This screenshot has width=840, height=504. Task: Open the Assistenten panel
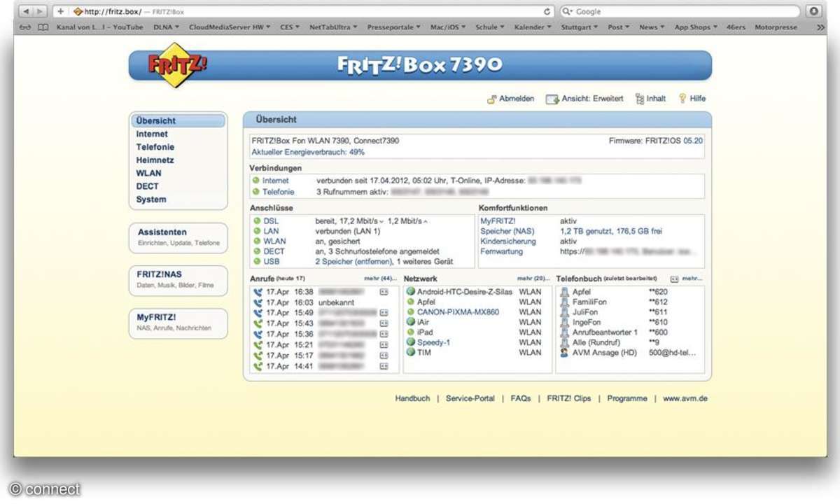[178, 237]
